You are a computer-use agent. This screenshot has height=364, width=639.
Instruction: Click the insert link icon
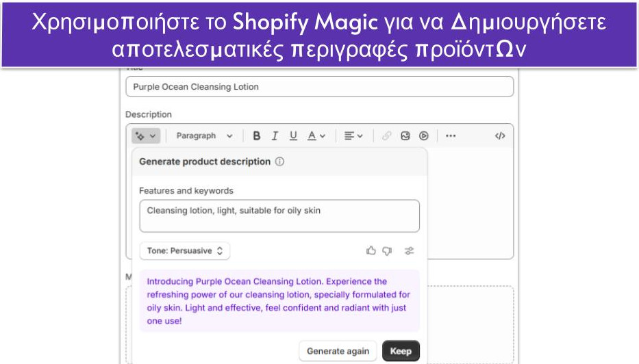pyautogui.click(x=386, y=136)
